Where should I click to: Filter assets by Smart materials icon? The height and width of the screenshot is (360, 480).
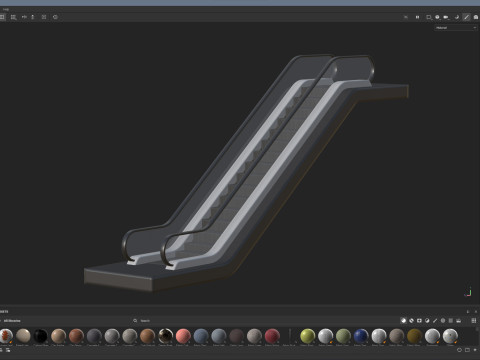(x=411, y=321)
